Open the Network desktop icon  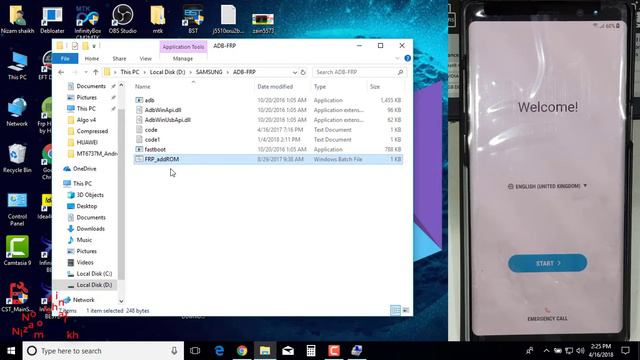click(x=17, y=112)
